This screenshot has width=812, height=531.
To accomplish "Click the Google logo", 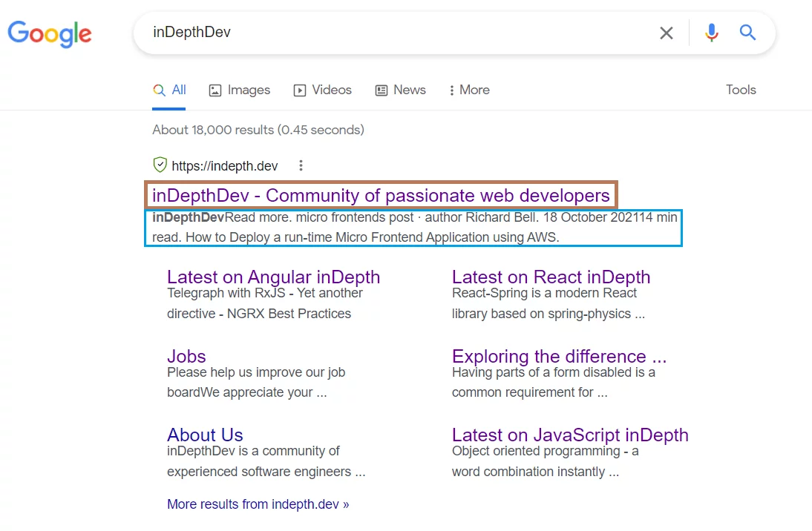I will pos(50,34).
